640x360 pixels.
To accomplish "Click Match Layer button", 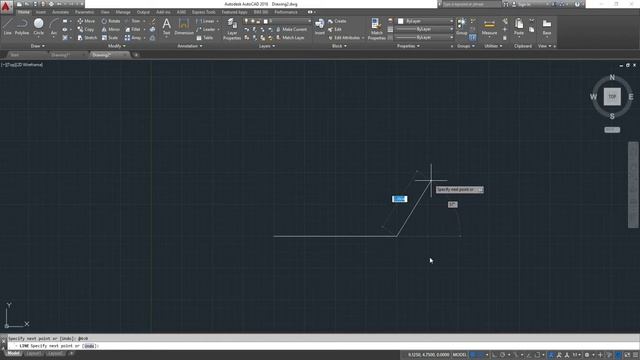I will pos(290,38).
